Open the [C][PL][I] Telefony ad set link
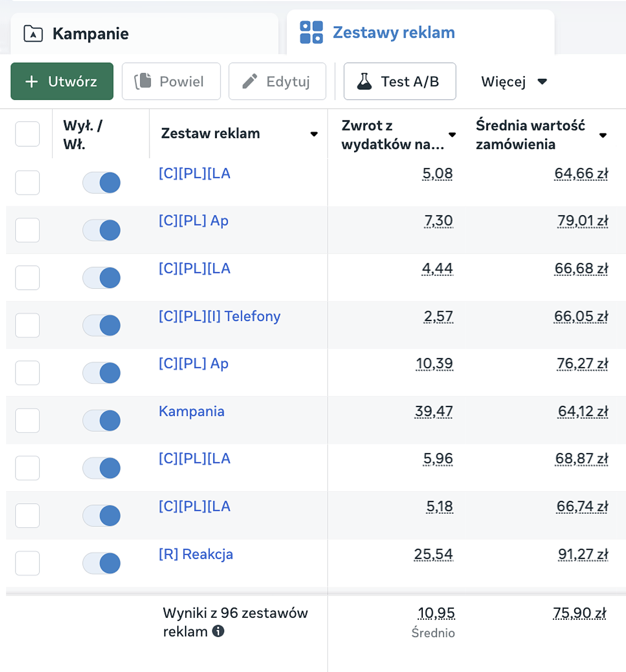Screen dimensions: 626x672 [x=219, y=316]
